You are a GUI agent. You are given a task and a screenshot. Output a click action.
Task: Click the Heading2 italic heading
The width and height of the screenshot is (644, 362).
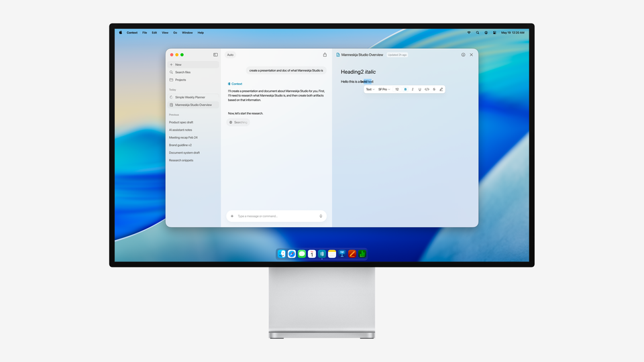click(x=358, y=72)
